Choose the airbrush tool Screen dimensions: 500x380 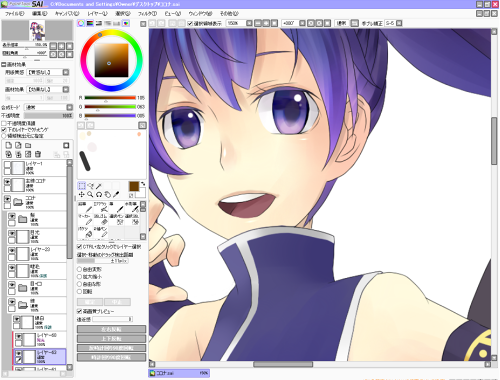[101, 207]
